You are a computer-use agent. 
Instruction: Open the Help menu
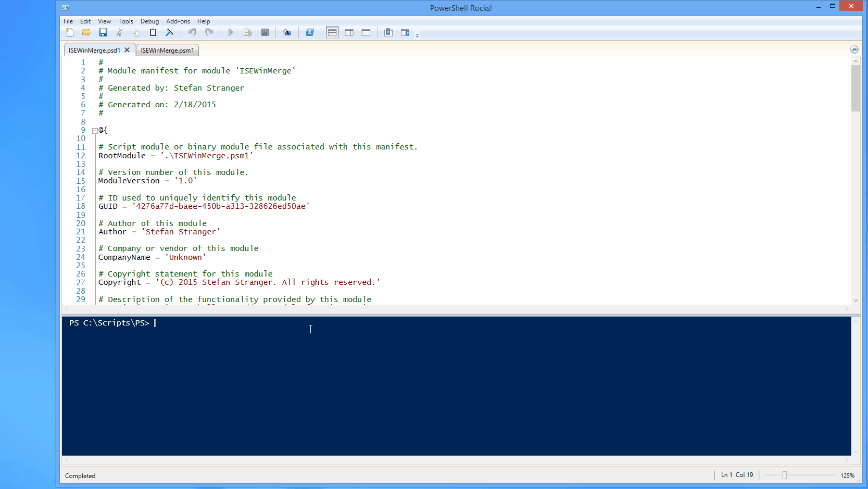204,21
